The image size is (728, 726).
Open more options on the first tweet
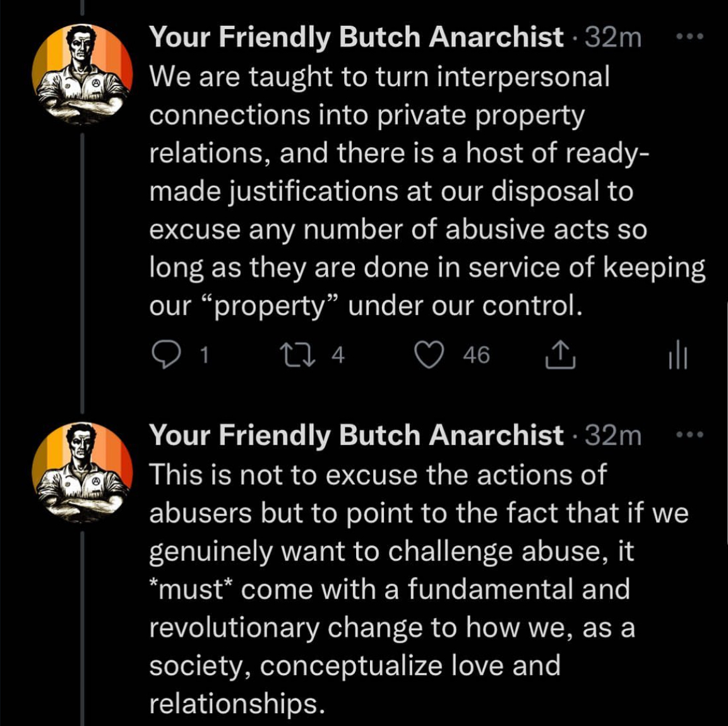(689, 37)
